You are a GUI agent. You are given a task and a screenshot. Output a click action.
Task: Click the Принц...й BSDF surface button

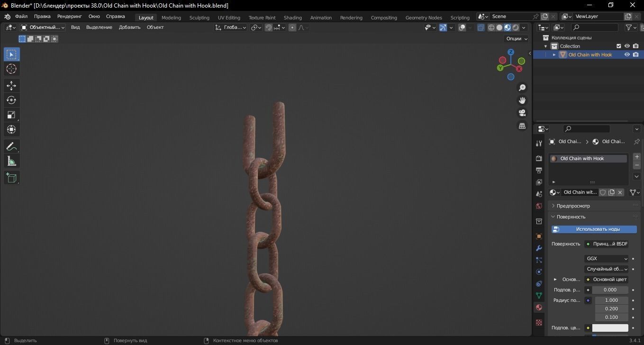(607, 244)
